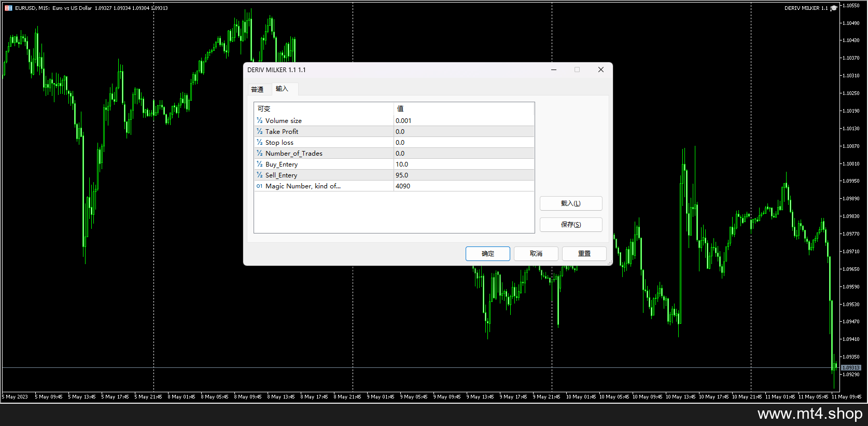Click the 9 May 13:45 time axis label
The image size is (868, 426).
[x=480, y=396]
